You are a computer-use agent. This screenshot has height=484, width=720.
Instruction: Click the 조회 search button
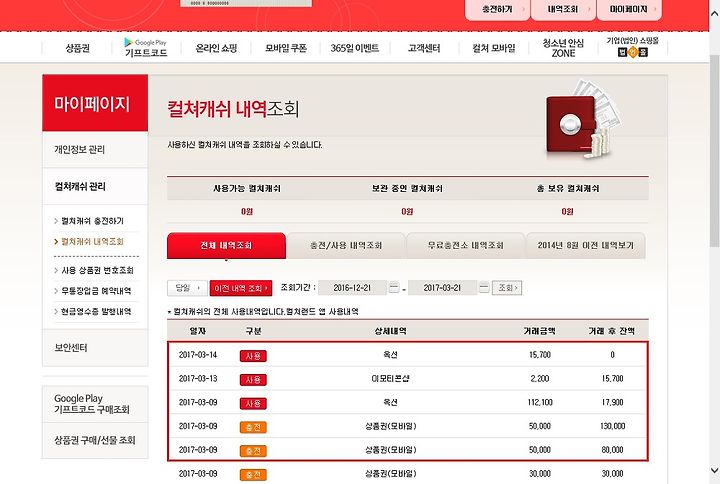pos(507,288)
